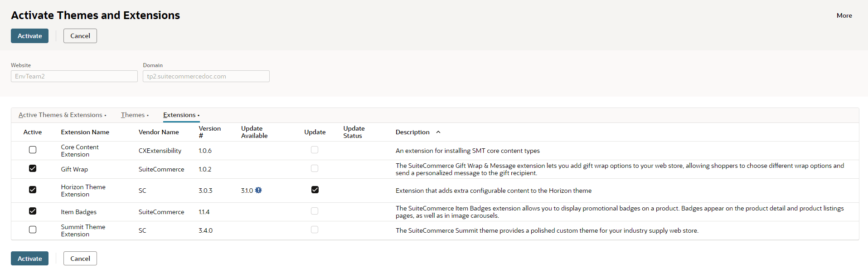This screenshot has height=279, width=868.
Task: Click the Update Status column header
Action: pyautogui.click(x=354, y=132)
